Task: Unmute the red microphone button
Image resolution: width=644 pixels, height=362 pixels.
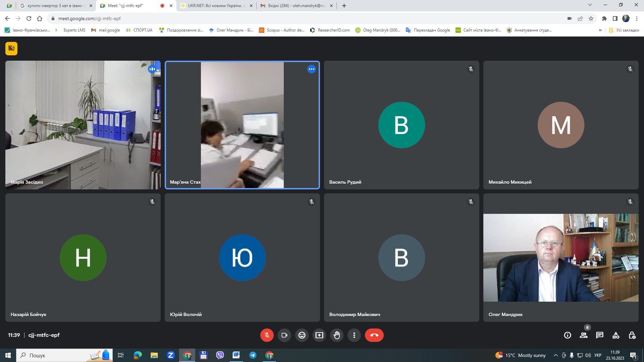Action: pyautogui.click(x=267, y=335)
